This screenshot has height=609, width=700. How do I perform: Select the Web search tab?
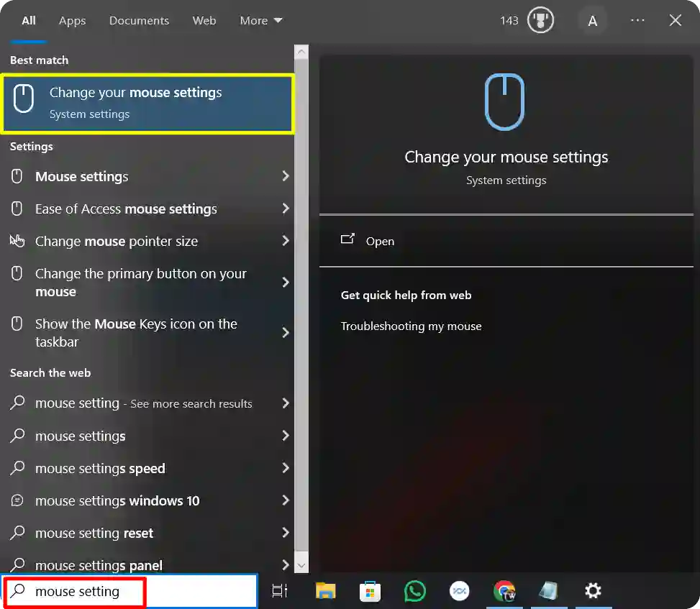(x=204, y=20)
